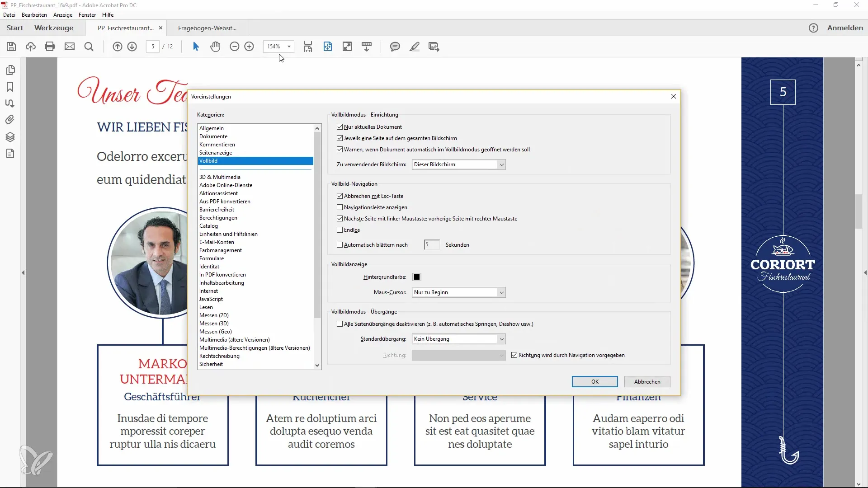Image resolution: width=868 pixels, height=488 pixels.
Task: Click the Hintergrundfarbe black color swatch
Action: (x=417, y=277)
